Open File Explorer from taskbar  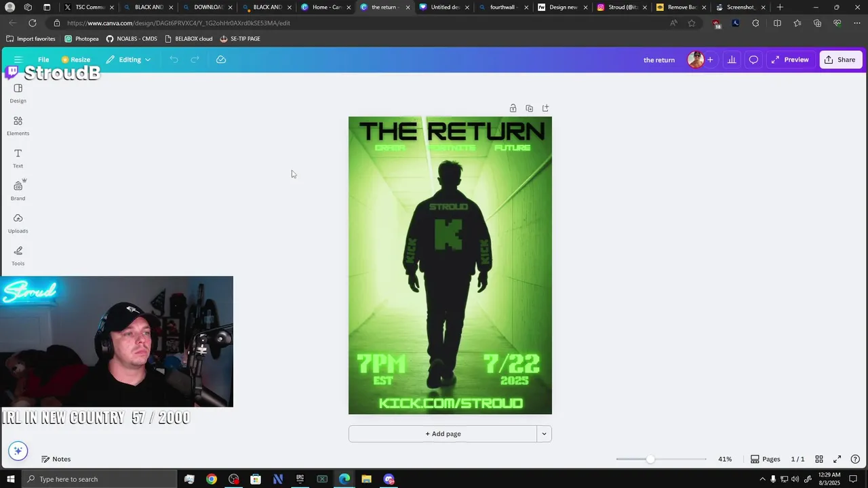[366, 479]
